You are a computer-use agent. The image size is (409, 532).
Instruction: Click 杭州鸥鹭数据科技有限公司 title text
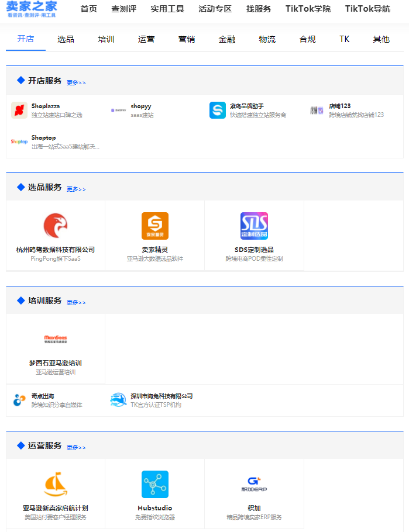(x=56, y=250)
